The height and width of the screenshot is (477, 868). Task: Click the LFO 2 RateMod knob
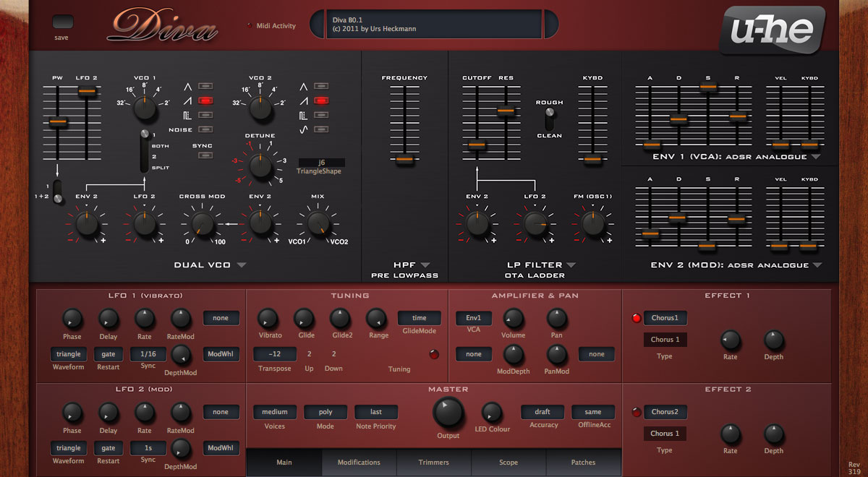(181, 413)
